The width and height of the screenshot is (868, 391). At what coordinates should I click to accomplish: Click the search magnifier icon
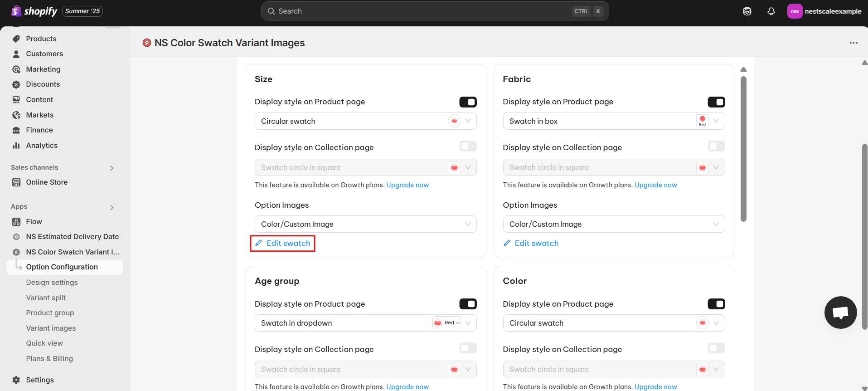tap(271, 11)
